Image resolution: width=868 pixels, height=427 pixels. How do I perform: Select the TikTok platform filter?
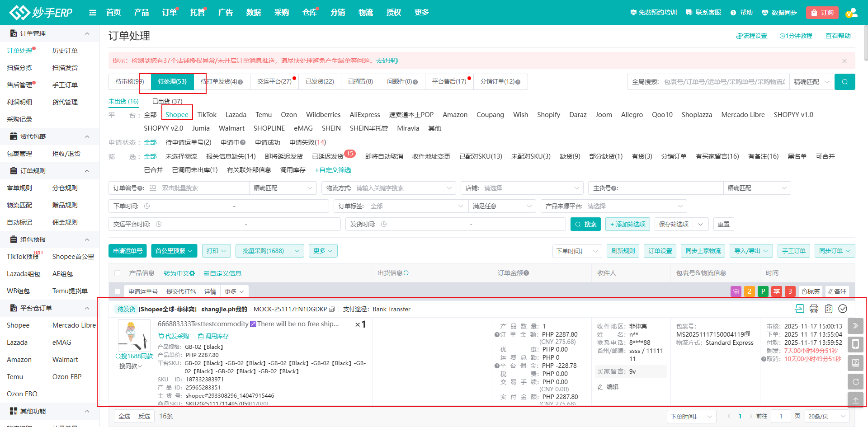point(207,115)
